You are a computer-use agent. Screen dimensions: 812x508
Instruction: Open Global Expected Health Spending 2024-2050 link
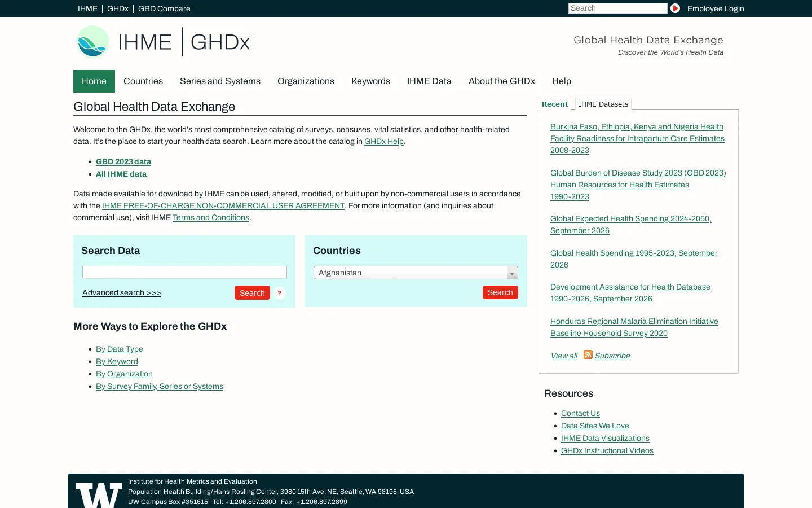click(631, 225)
